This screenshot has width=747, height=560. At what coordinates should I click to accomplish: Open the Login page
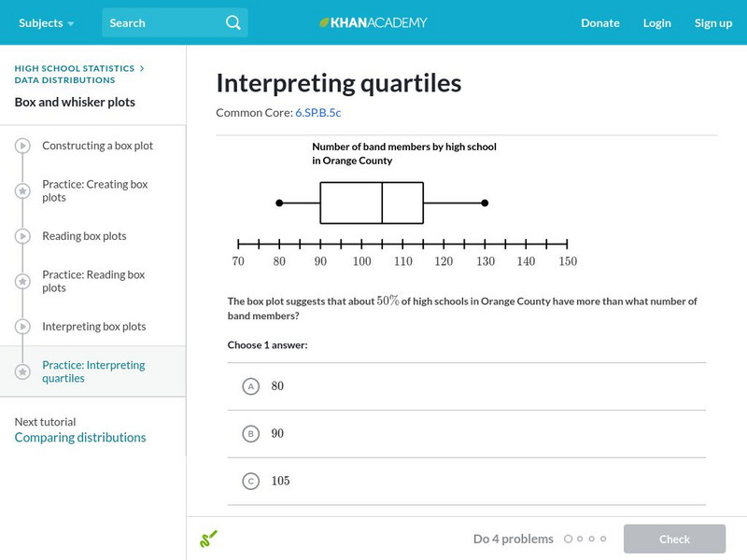656,22
